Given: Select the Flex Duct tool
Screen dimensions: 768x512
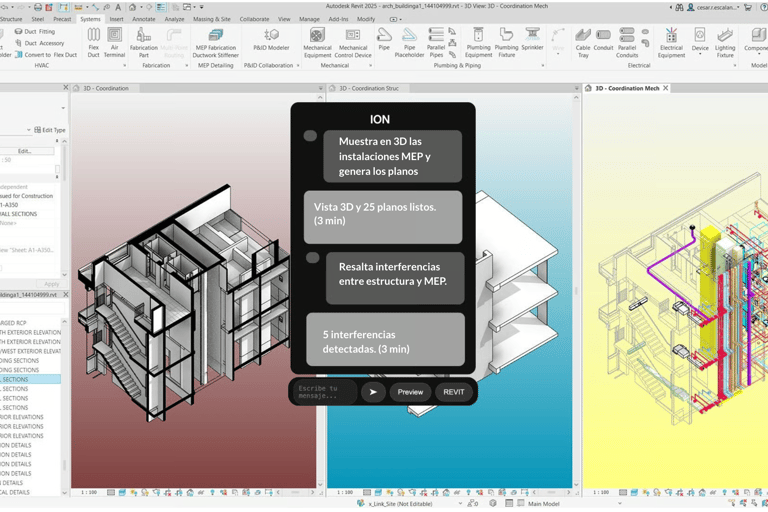Looking at the screenshot, I should coord(94,43).
